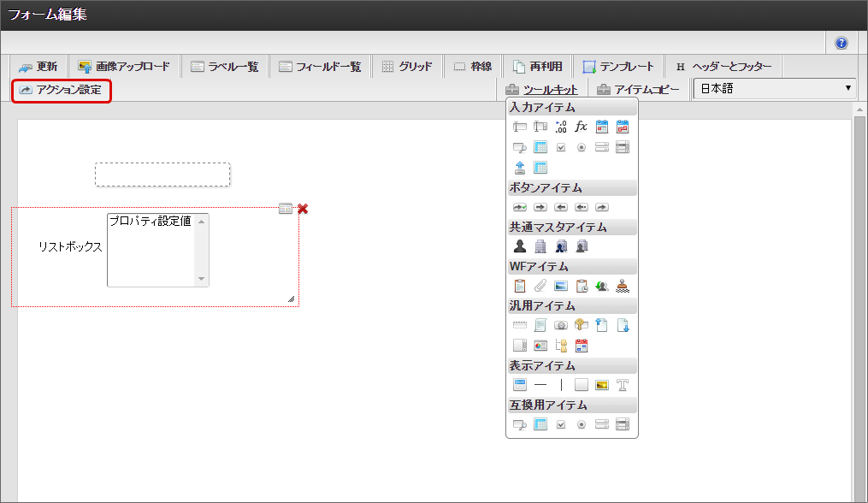
Task: Click the プロパティ設定値 entry in the listbox
Action: point(151,221)
